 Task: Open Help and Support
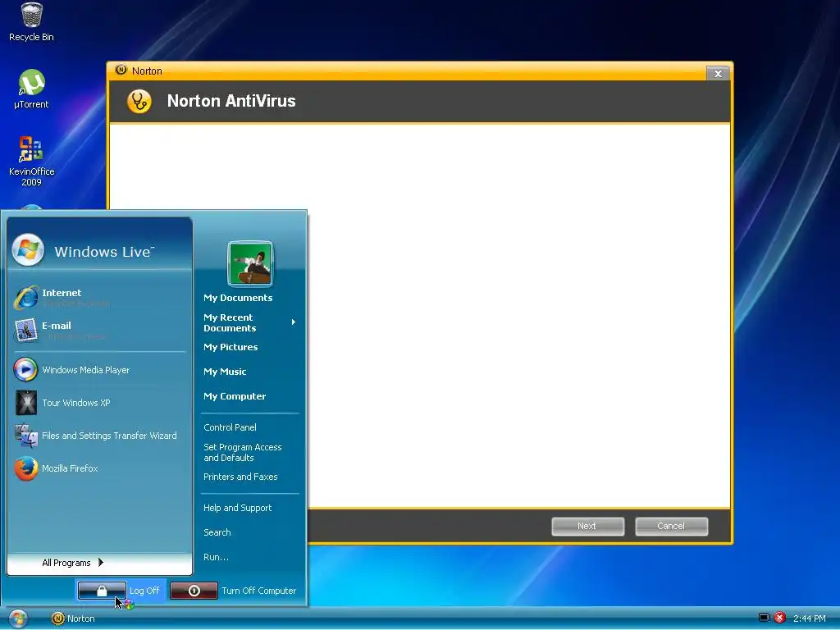(x=237, y=508)
